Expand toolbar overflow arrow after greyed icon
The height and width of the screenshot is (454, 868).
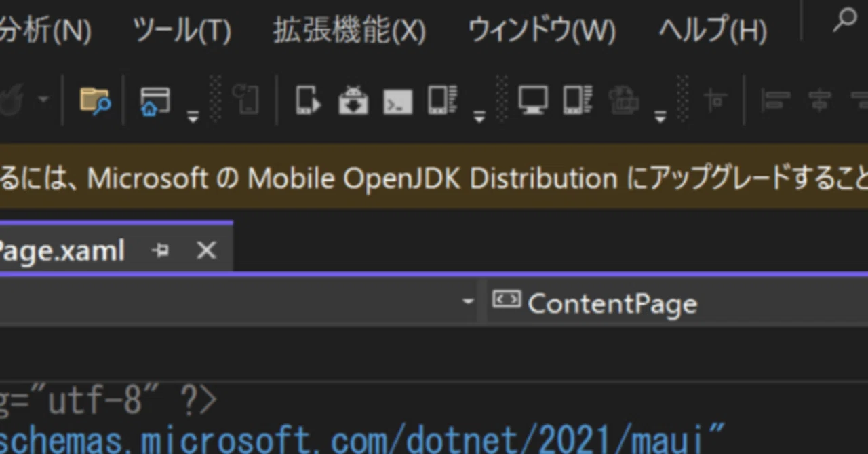click(660, 116)
